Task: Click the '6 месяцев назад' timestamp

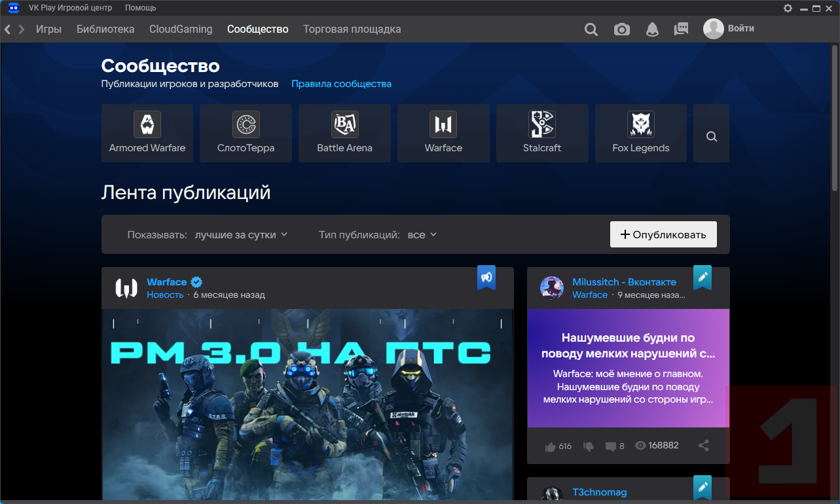Action: click(x=229, y=295)
